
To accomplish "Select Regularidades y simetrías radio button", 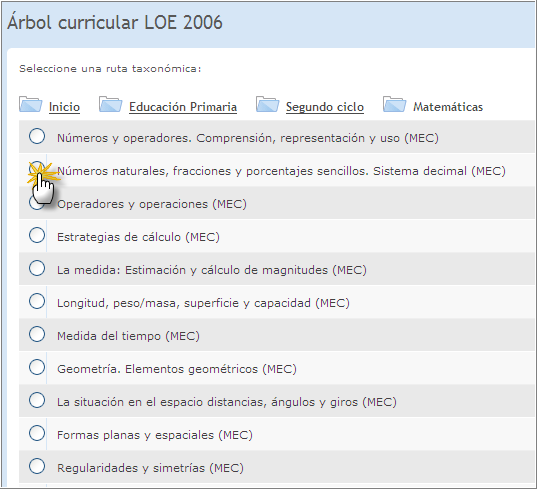I will click(37, 466).
